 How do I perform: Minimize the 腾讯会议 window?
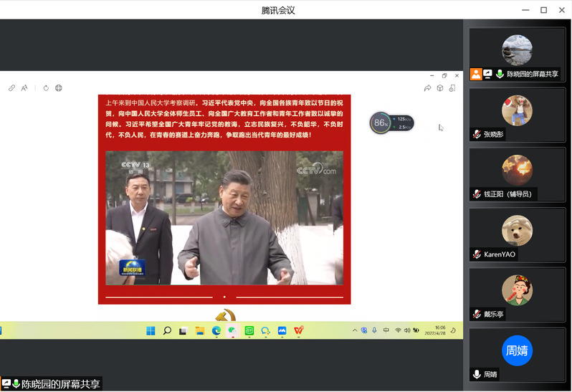click(525, 10)
